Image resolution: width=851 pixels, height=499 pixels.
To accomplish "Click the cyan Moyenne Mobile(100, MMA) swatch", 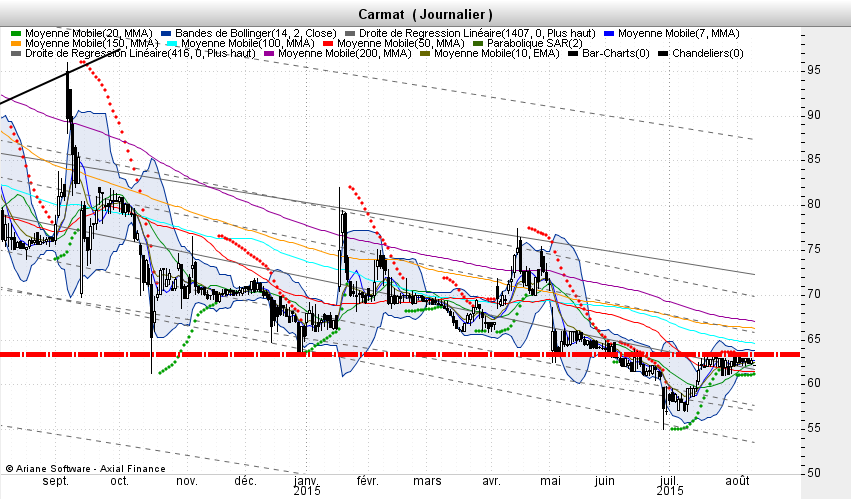I will pyautogui.click(x=172, y=43).
